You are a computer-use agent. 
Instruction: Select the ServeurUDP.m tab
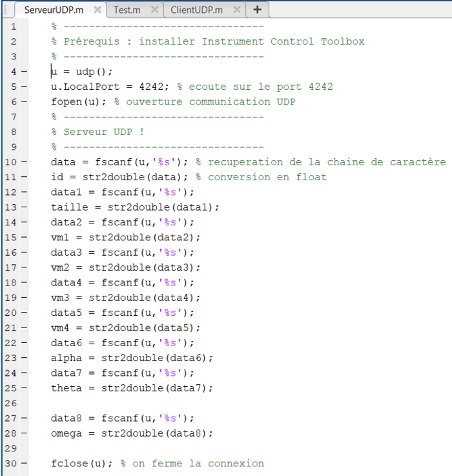[54, 10]
